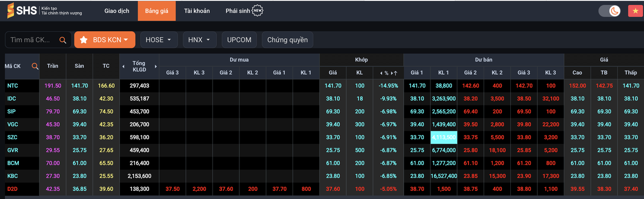Click the Trần column header
This screenshot has height=199, width=644.
pyautogui.click(x=53, y=66)
